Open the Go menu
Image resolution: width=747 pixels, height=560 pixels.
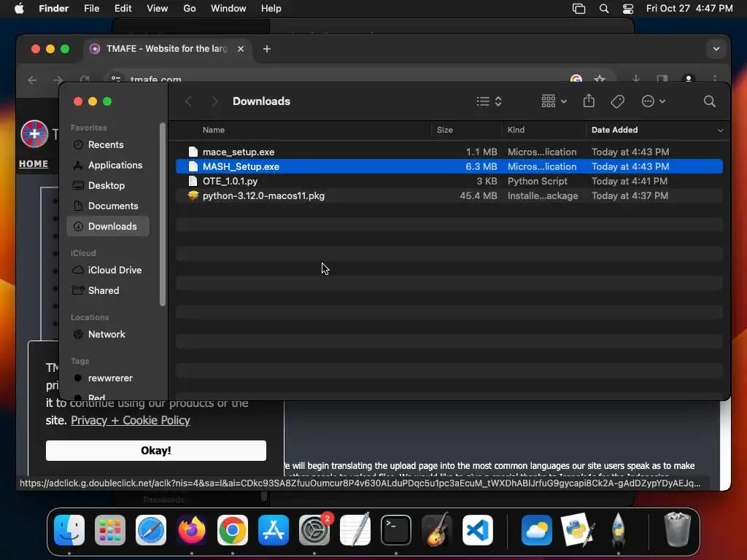[190, 9]
